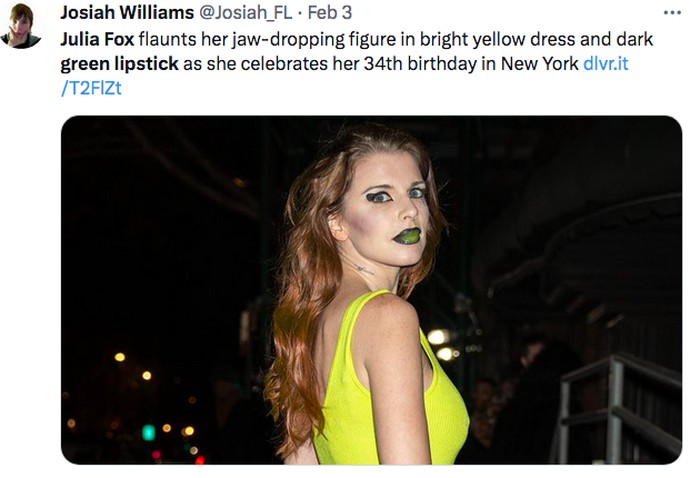This screenshot has height=478, width=700.
Task: Click Josiah Williams' profile avatar
Action: point(20,26)
